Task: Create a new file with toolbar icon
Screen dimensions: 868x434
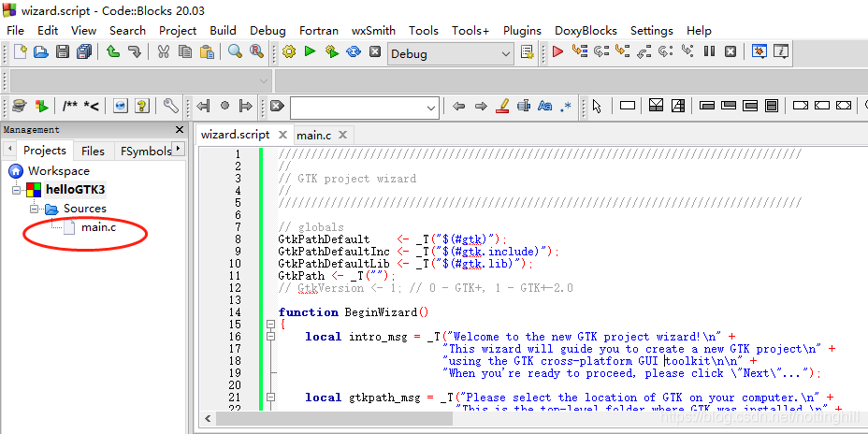Action: point(20,51)
